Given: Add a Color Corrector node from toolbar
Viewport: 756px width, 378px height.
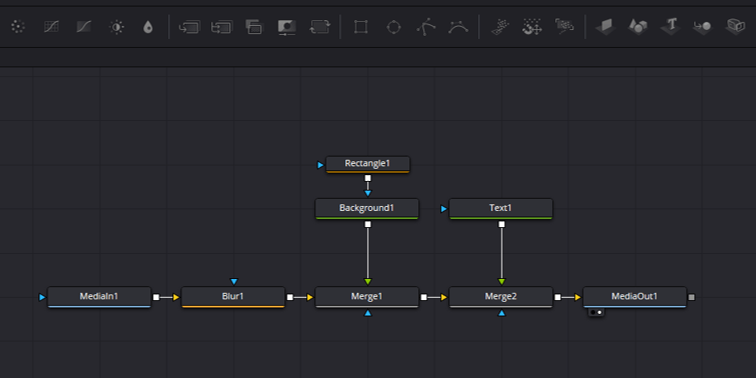Looking at the screenshot, I should tap(18, 27).
